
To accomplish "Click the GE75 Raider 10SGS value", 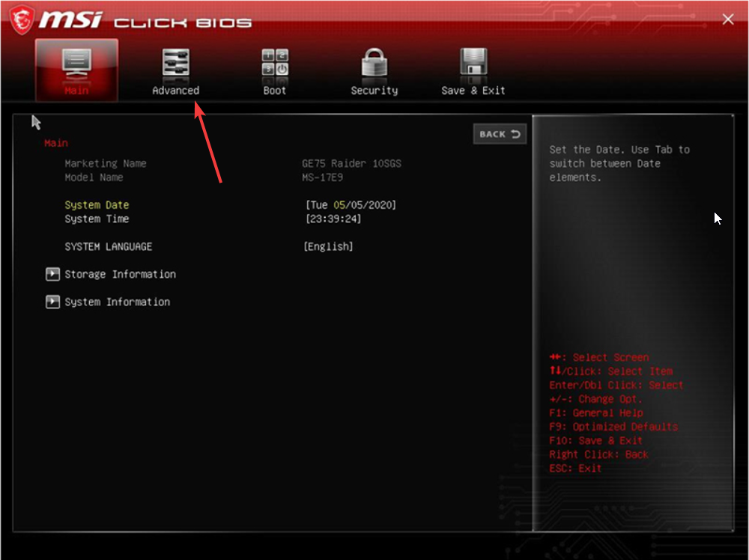I will pyautogui.click(x=351, y=164).
